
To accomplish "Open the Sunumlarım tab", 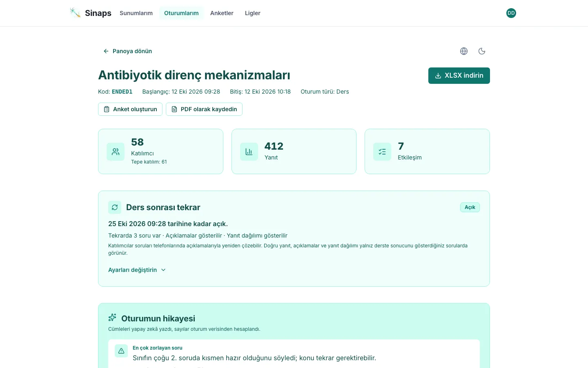I will [x=136, y=13].
